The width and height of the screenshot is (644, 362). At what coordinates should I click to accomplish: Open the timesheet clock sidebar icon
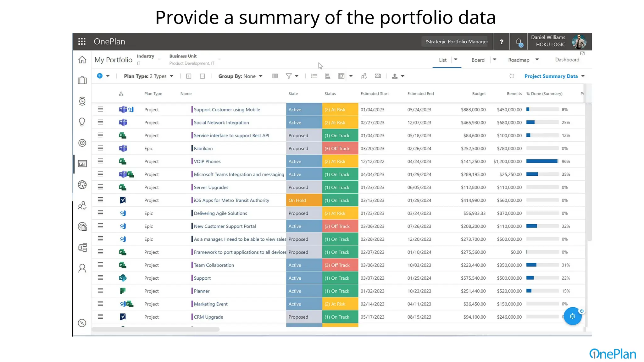pyautogui.click(x=82, y=101)
